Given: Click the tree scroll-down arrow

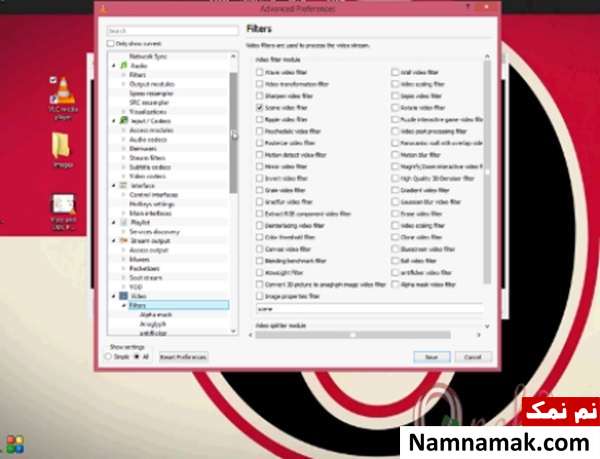Looking at the screenshot, I should (233, 331).
